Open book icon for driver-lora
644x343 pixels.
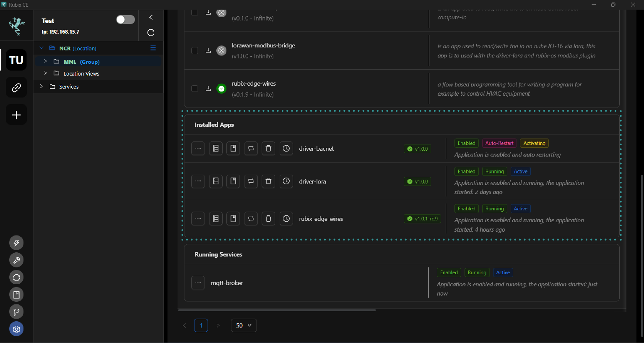(x=234, y=181)
